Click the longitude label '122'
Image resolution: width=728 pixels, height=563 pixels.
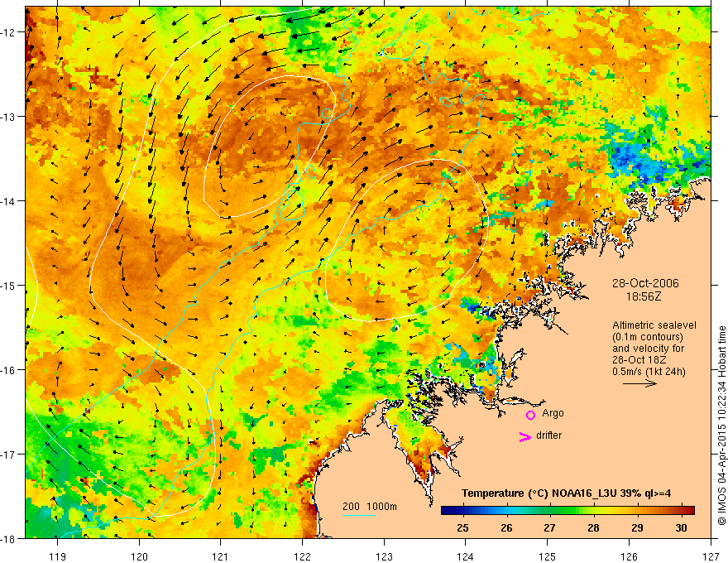pyautogui.click(x=302, y=556)
